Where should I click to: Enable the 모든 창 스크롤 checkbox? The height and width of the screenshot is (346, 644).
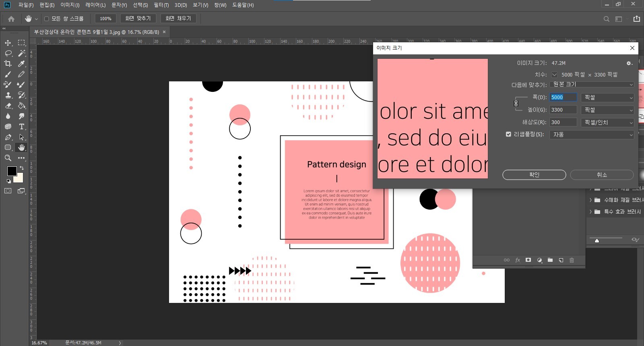click(47, 19)
